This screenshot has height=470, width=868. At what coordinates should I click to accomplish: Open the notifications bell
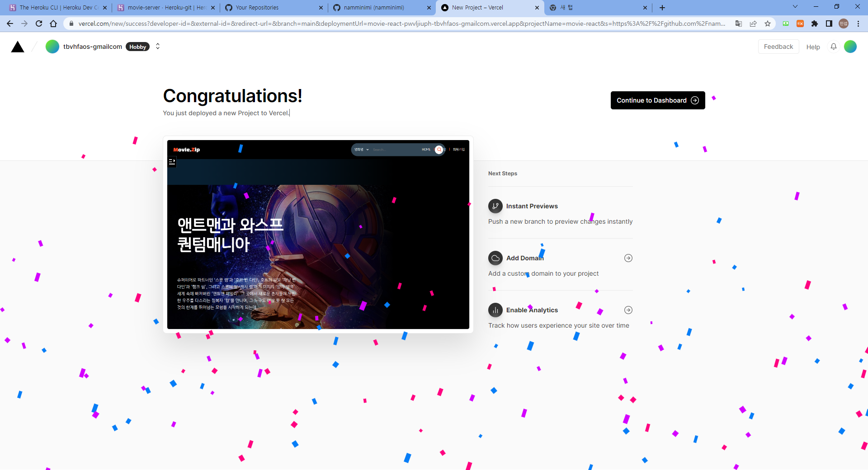[x=834, y=47]
